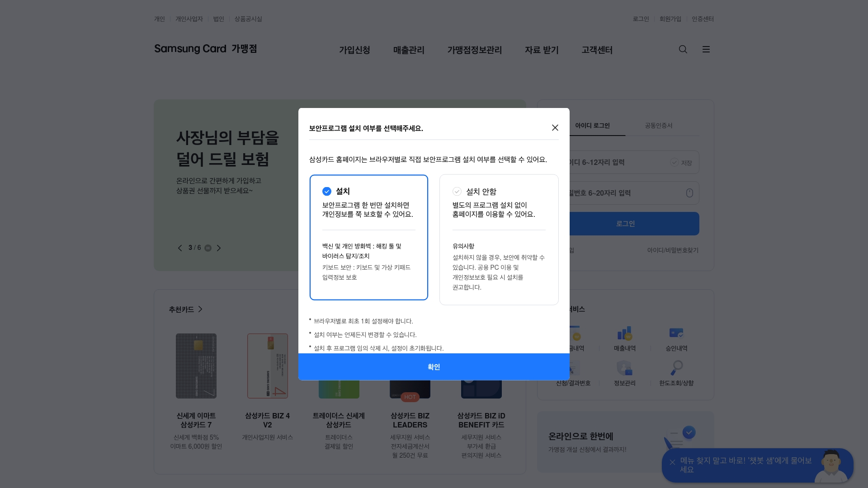Enable the 저장 checkbox next to ID input
Image resolution: width=868 pixels, height=488 pixels.
674,162
